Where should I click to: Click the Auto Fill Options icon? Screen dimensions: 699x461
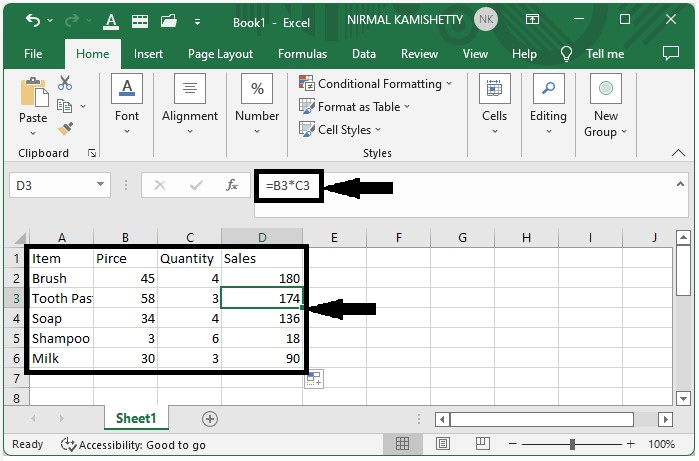pos(314,378)
